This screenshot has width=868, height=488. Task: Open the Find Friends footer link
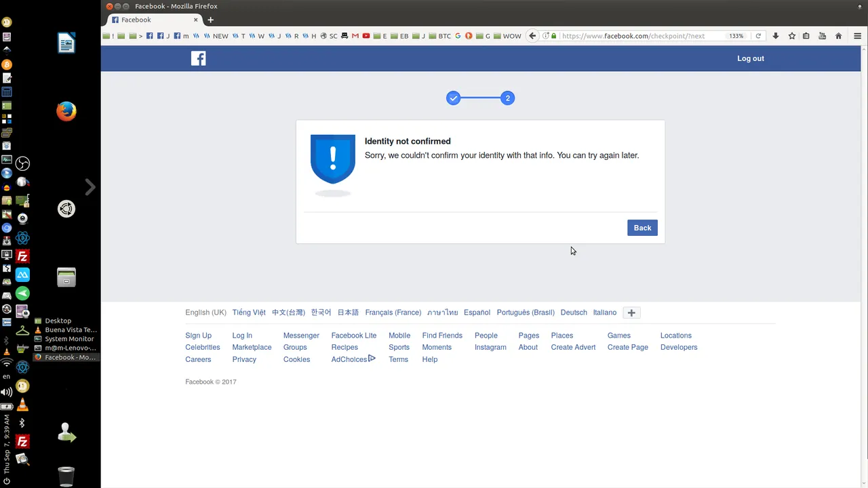pyautogui.click(x=442, y=335)
